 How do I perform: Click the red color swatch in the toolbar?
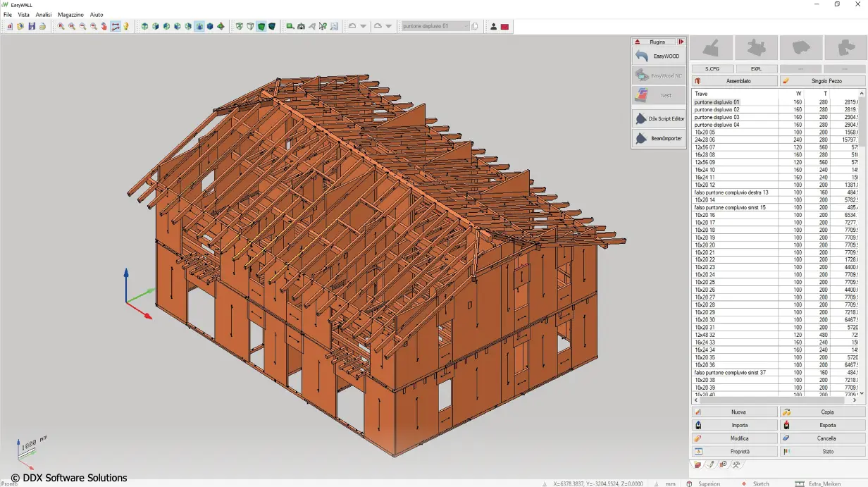(504, 26)
